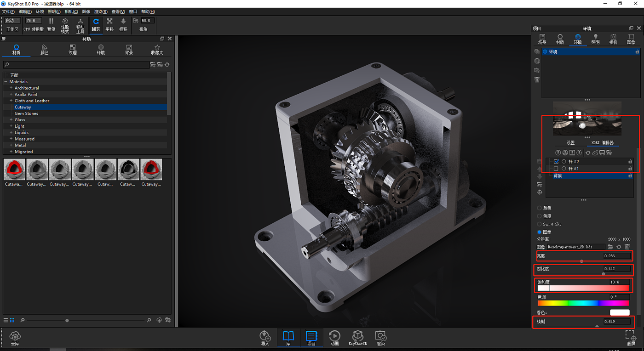Uncheck the 针 #2 pin checkbox
Viewport: 644px width, 351px height.
[556, 162]
